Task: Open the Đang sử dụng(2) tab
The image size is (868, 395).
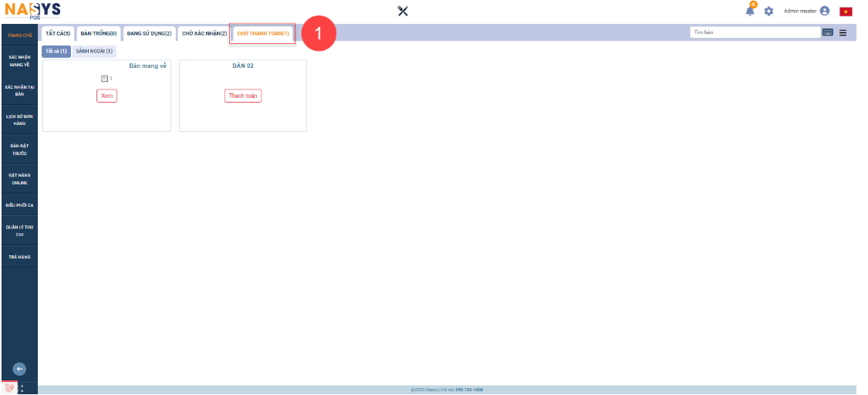Action: pos(149,33)
